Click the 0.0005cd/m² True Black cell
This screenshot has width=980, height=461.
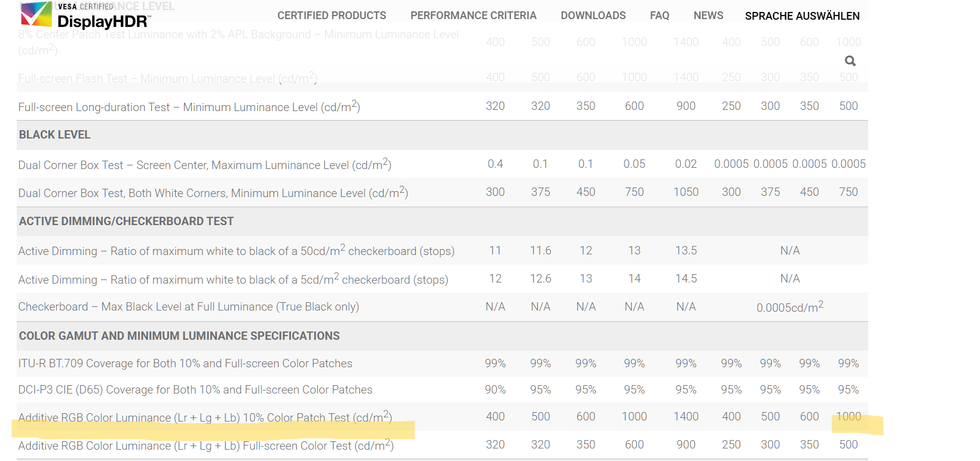790,307
